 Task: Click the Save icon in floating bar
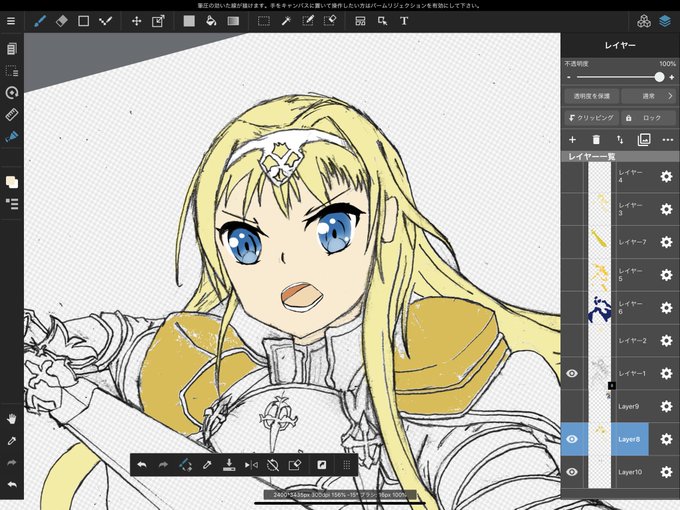tap(229, 465)
